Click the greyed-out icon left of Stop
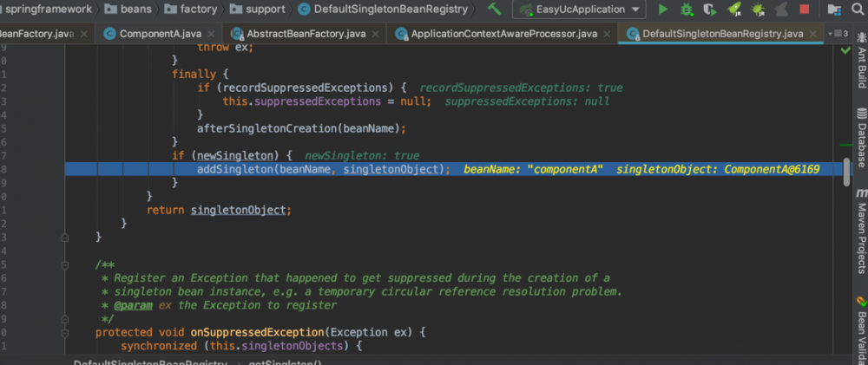The height and width of the screenshot is (365, 868). pyautogui.click(x=781, y=9)
